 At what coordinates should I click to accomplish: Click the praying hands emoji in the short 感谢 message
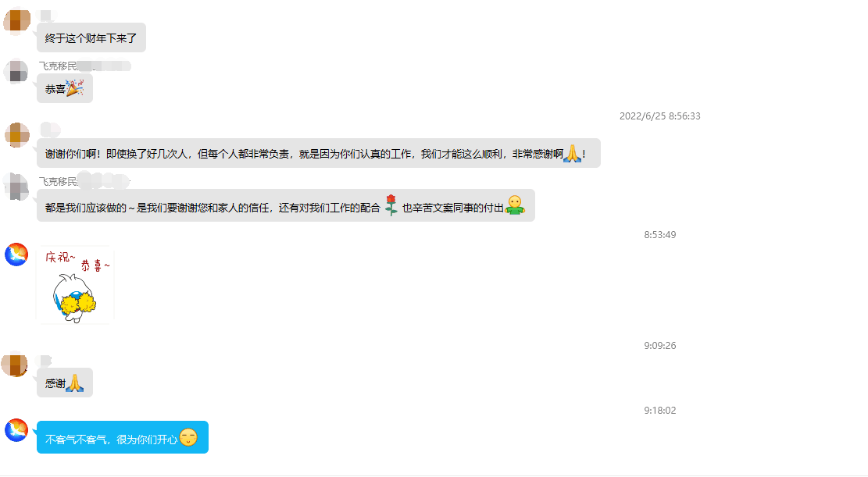75,383
